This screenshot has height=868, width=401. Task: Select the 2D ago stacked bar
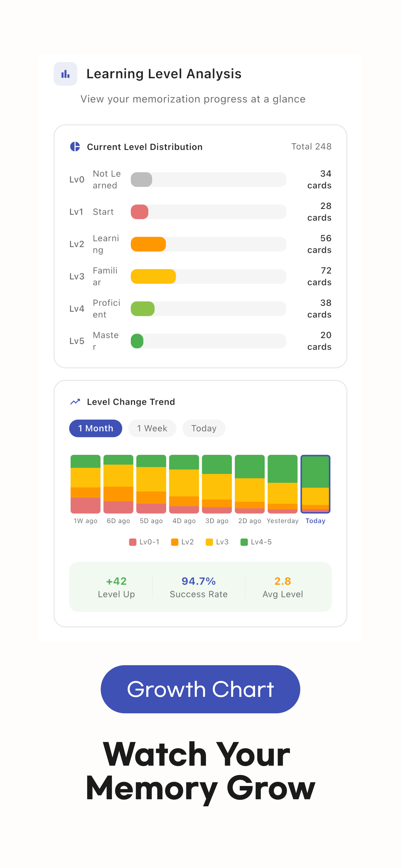[250, 484]
